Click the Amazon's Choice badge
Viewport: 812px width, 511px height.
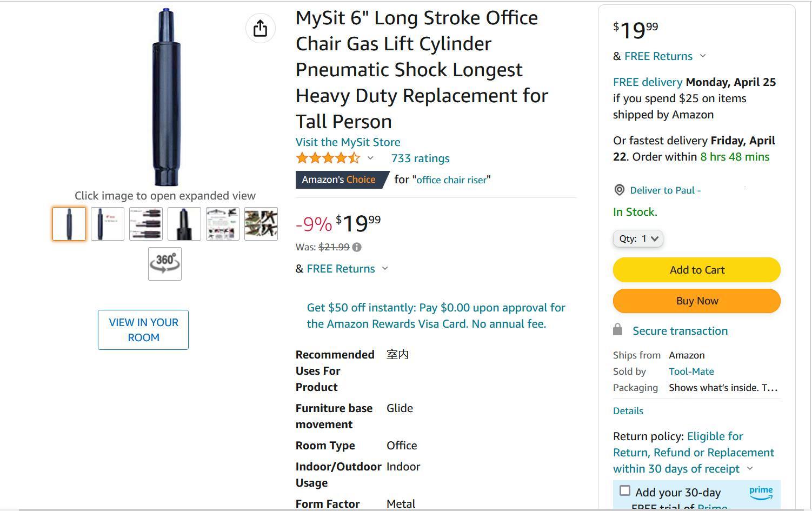[342, 180]
